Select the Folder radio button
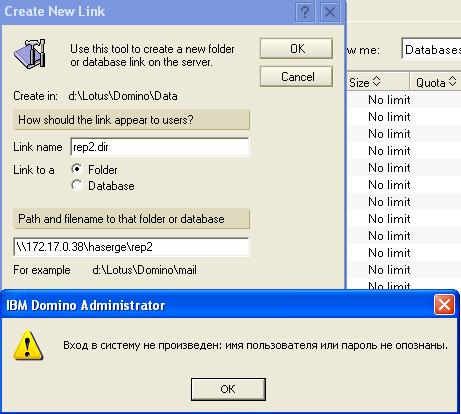The height and width of the screenshot is (414, 461). (x=77, y=169)
